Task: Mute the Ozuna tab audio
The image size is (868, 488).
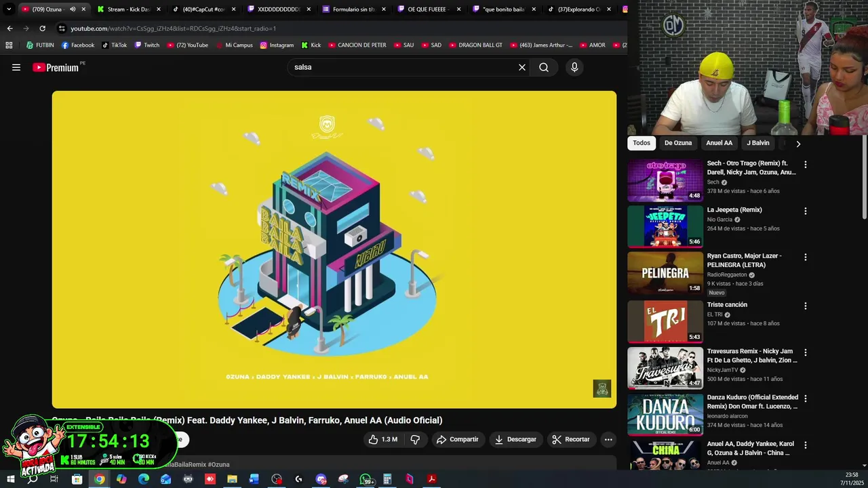Action: point(73,9)
